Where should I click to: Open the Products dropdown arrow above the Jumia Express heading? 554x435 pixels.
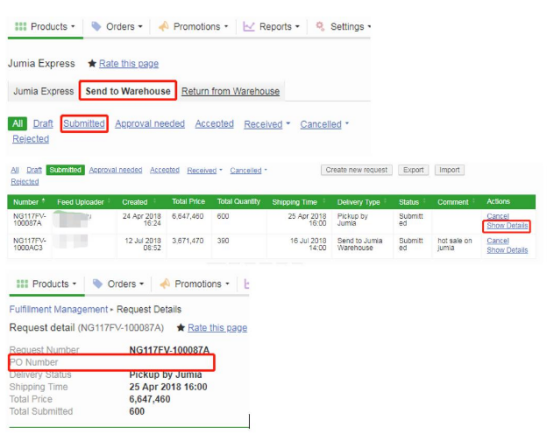point(73,27)
